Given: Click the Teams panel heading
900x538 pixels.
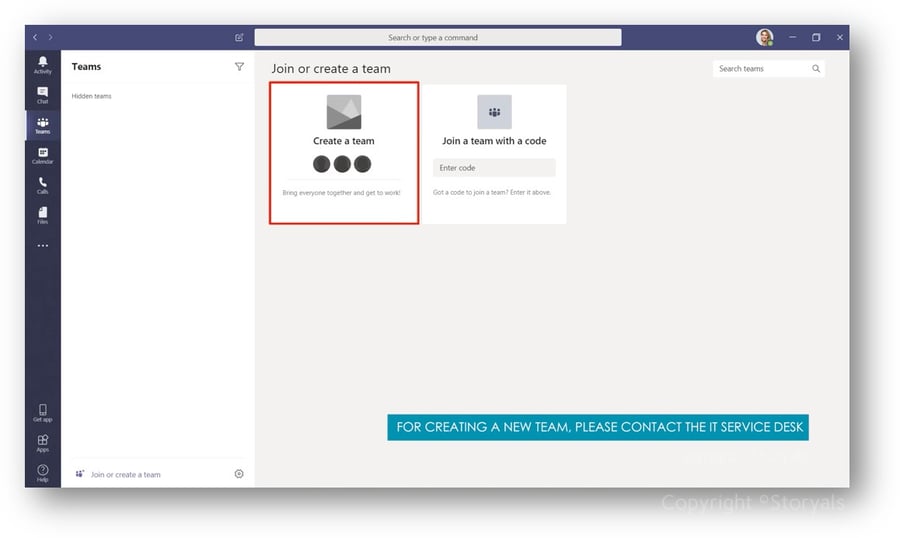Looking at the screenshot, I should coord(86,67).
